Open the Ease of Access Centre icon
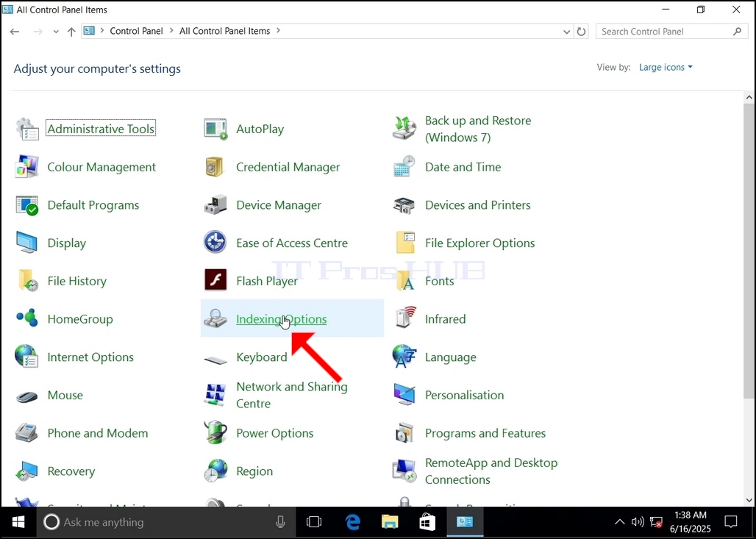The width and height of the screenshot is (756, 539). (215, 243)
